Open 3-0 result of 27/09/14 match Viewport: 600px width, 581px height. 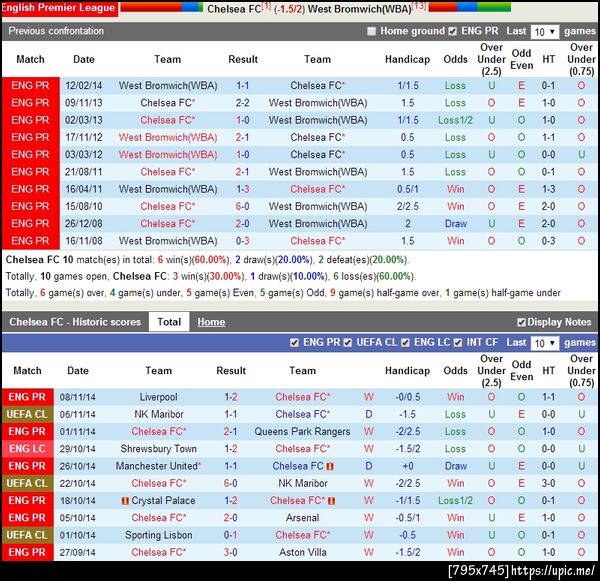click(230, 552)
